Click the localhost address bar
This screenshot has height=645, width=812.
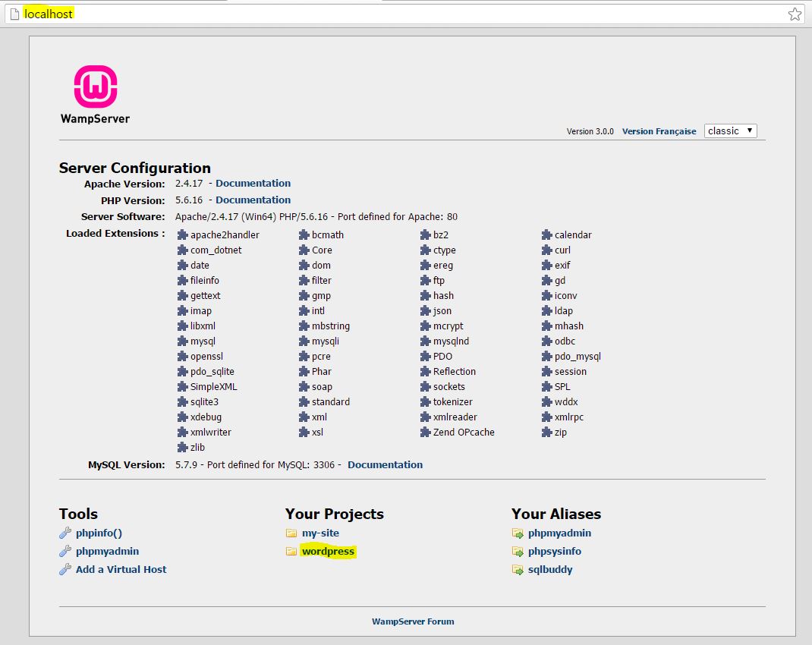pos(379,14)
